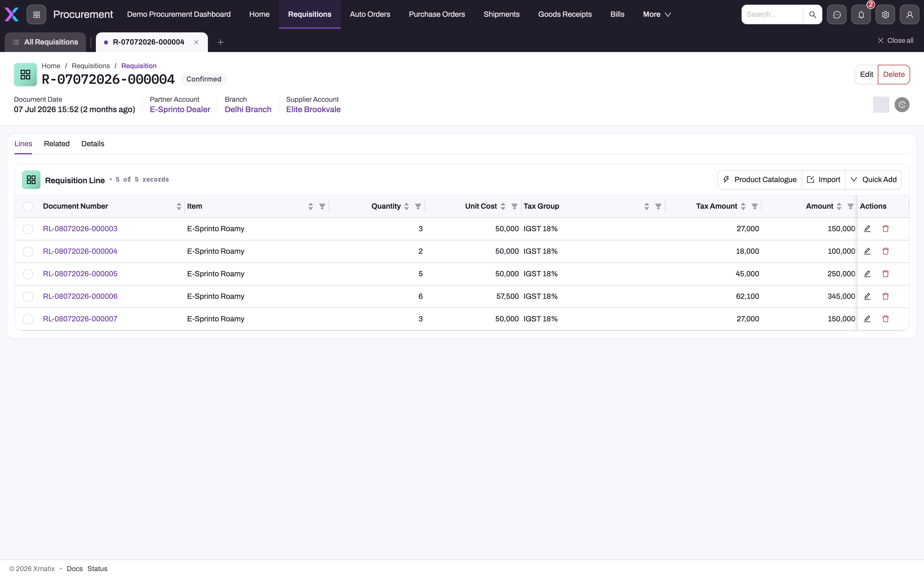Expand the More menu
Viewport: 924px width, 578px height.
pos(657,14)
